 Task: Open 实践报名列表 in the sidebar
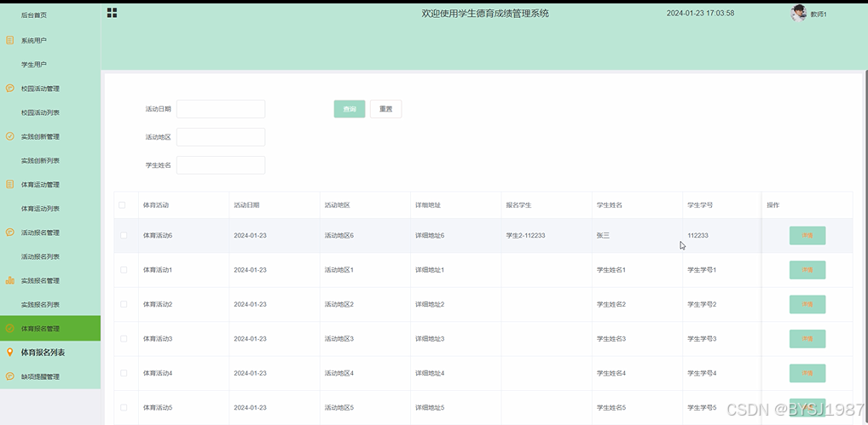[x=40, y=305]
